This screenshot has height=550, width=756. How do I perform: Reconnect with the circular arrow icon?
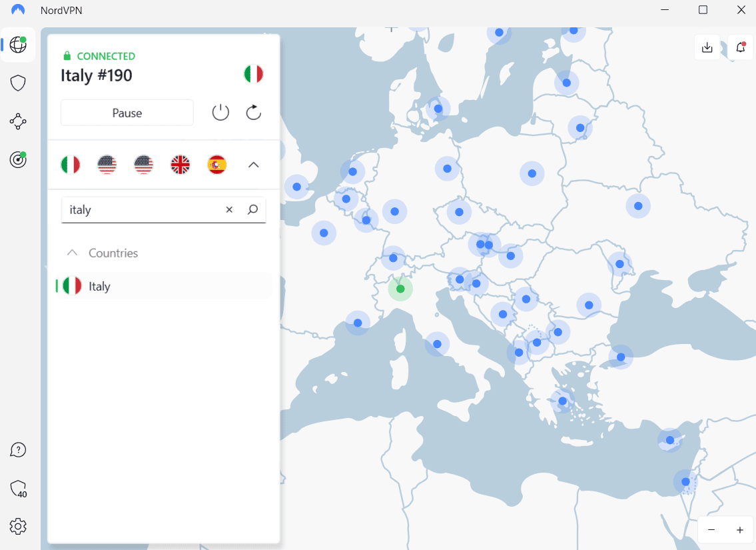click(254, 113)
